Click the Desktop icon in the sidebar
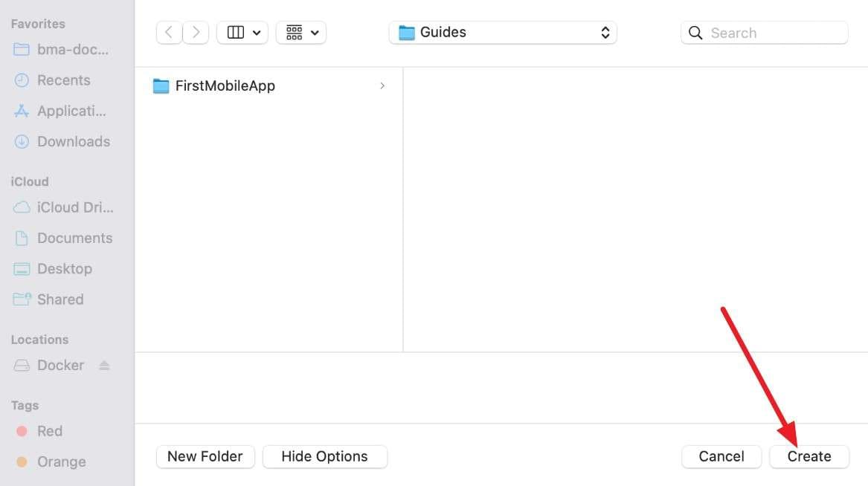The width and height of the screenshot is (868, 486). click(22, 269)
